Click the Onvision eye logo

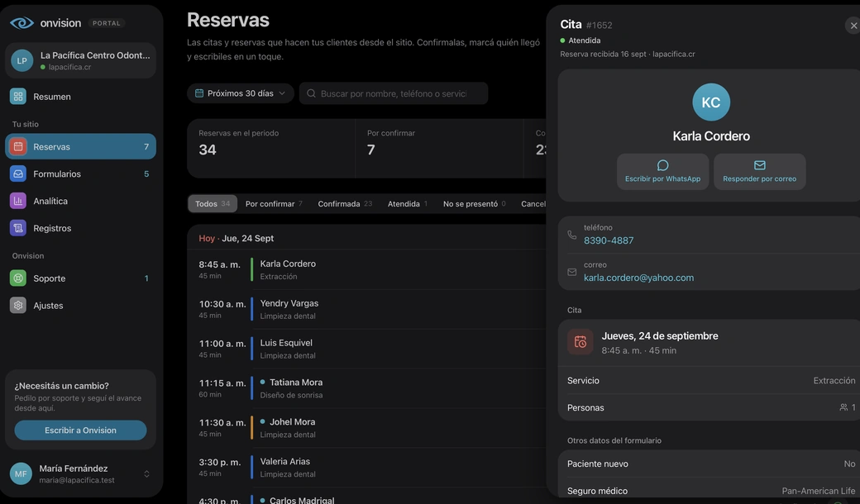(x=22, y=23)
